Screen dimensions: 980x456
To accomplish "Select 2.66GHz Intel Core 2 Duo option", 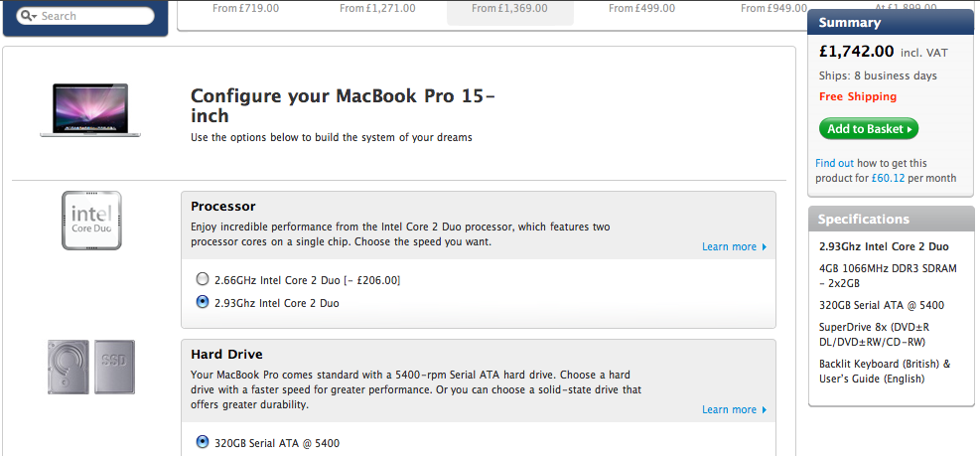I will coord(203,279).
